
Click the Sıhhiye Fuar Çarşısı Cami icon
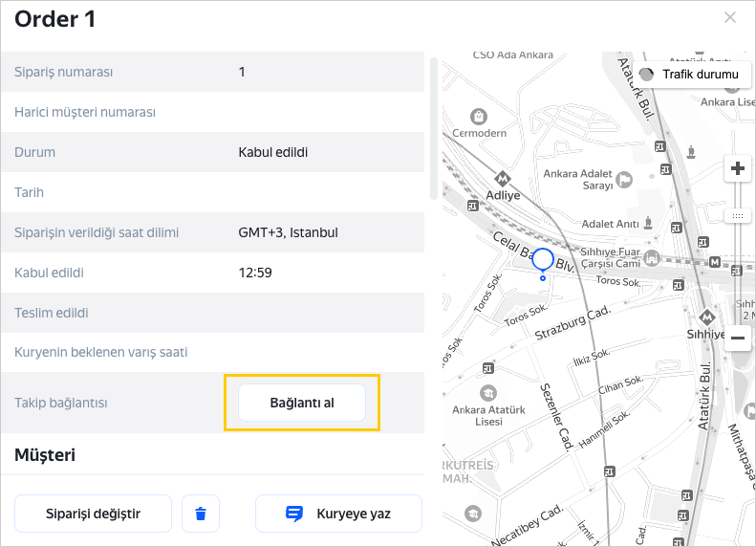[652, 257]
